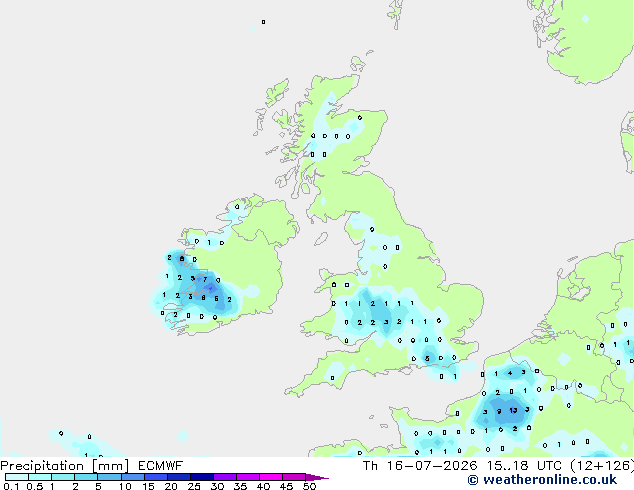Click the '9' value beside the 13

499,411
